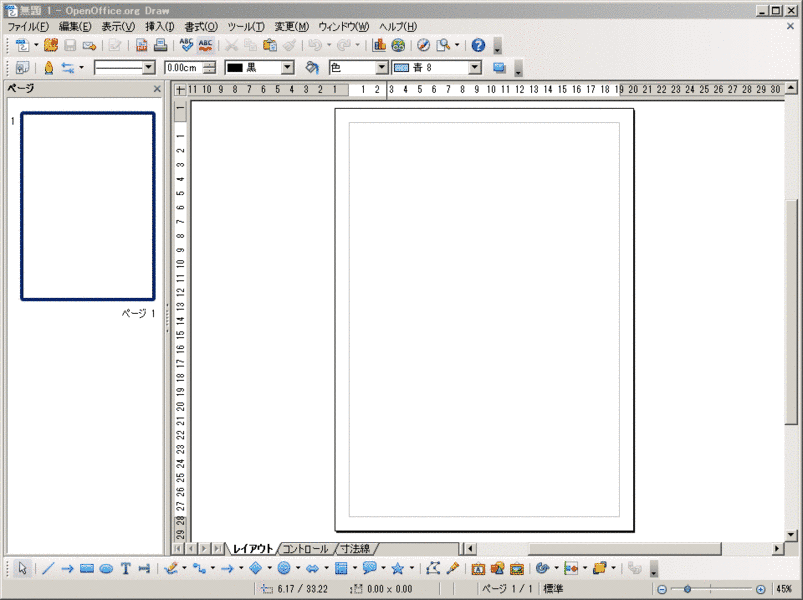The height and width of the screenshot is (600, 803).
Task: Click the 45% zoom value in status bar
Action: [x=784, y=589]
